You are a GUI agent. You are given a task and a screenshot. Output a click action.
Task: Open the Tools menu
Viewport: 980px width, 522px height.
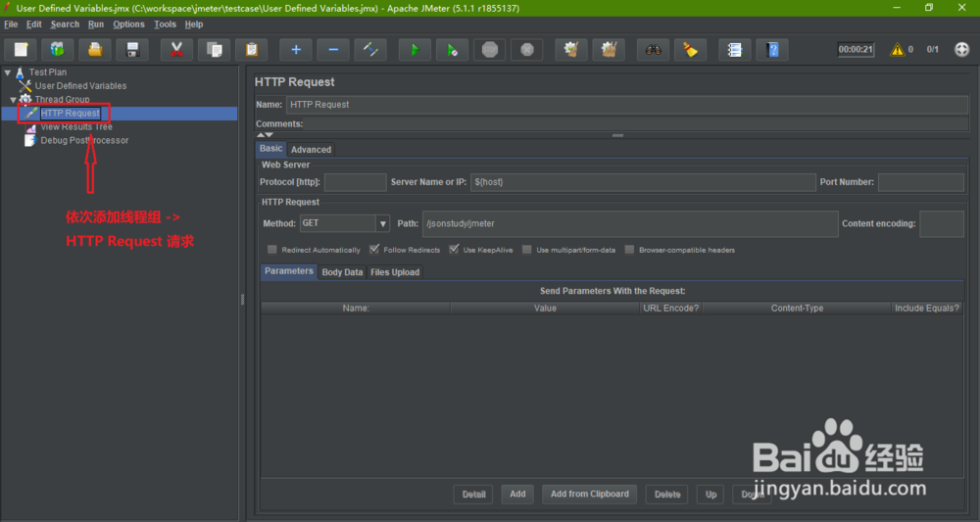pos(165,24)
